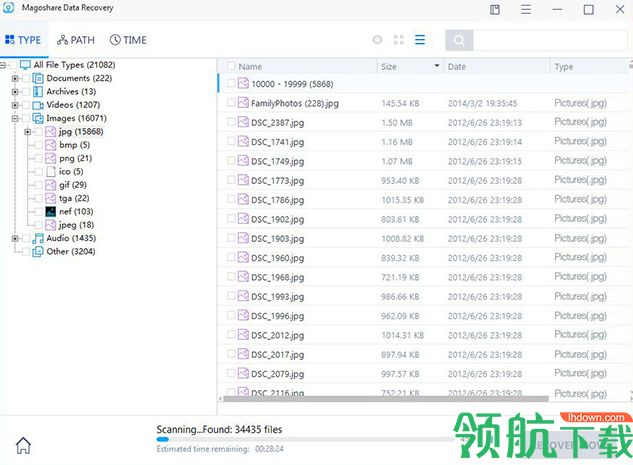Select the DSC_1773.jpg file name

click(x=277, y=181)
